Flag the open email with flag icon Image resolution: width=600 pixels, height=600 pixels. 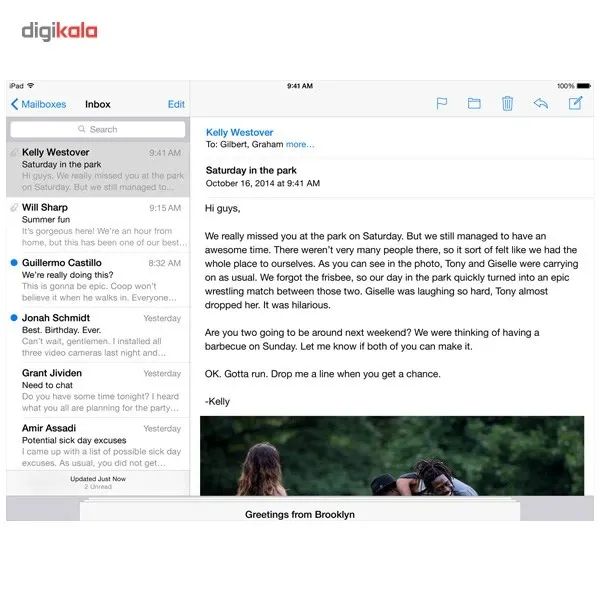pos(442,103)
